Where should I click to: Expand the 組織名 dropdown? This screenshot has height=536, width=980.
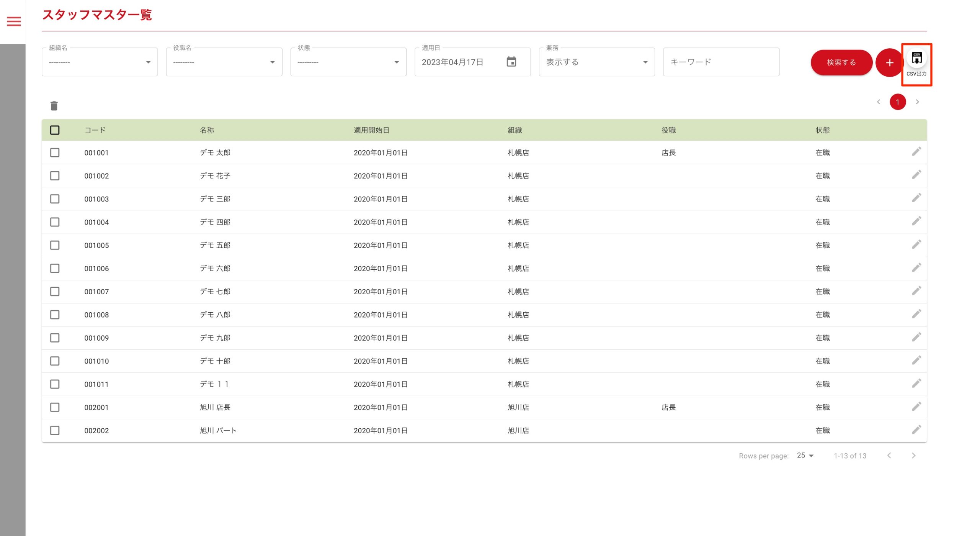click(x=100, y=62)
